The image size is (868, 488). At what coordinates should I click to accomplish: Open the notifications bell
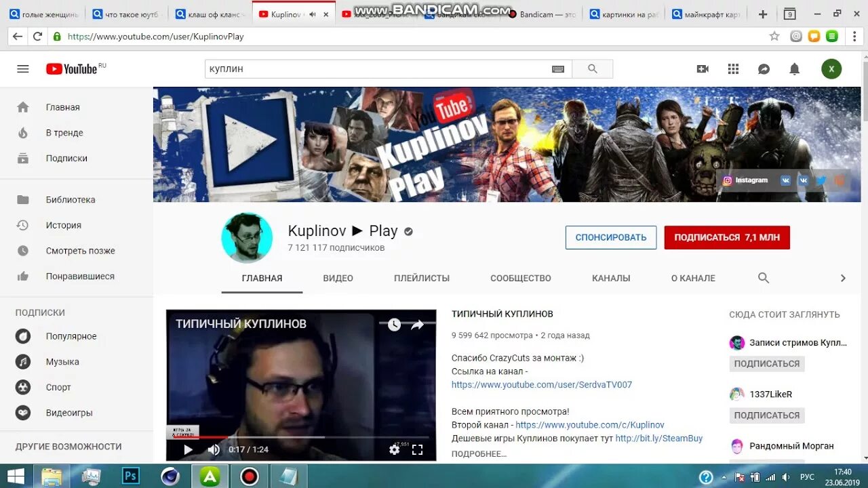(794, 68)
